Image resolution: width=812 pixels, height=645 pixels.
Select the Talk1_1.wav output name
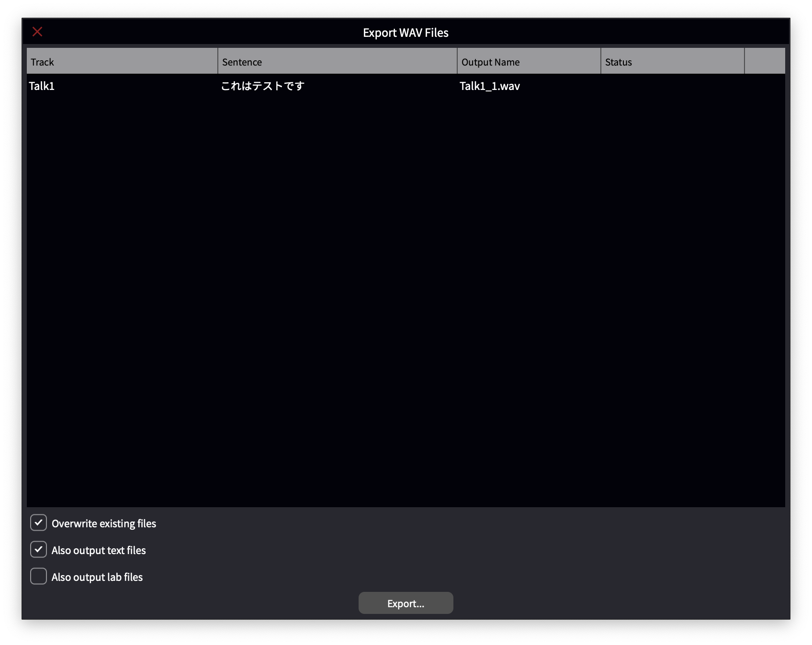pyautogui.click(x=489, y=87)
